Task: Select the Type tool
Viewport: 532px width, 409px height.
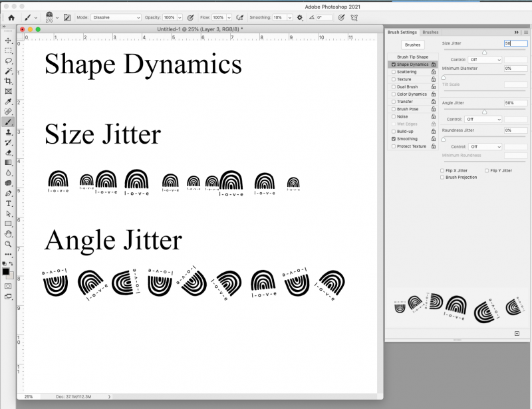Action: point(8,204)
